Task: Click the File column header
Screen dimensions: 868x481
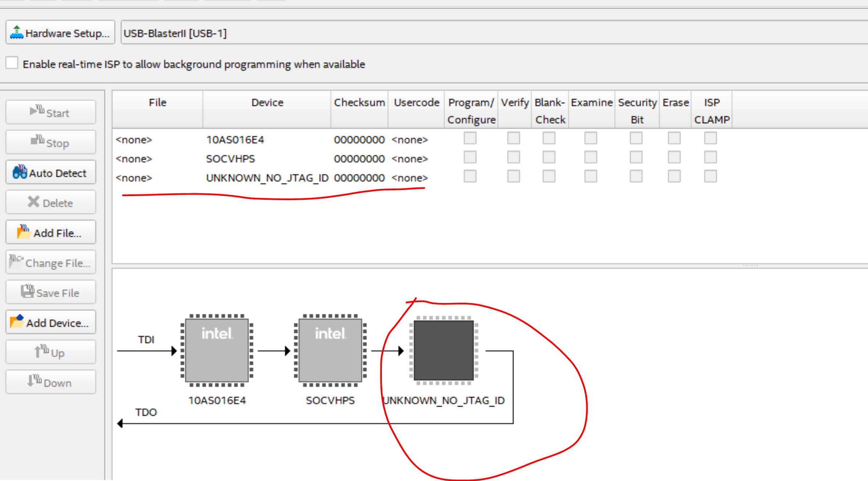Action: tap(157, 103)
